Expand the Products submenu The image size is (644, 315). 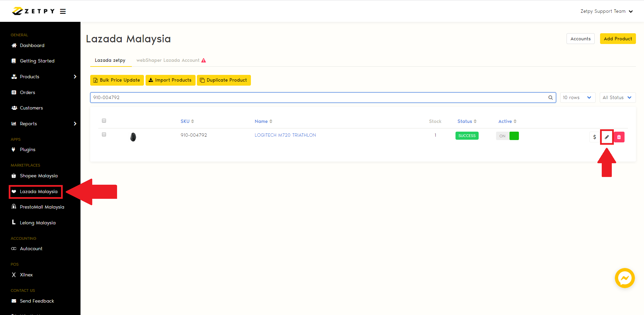[44, 77]
